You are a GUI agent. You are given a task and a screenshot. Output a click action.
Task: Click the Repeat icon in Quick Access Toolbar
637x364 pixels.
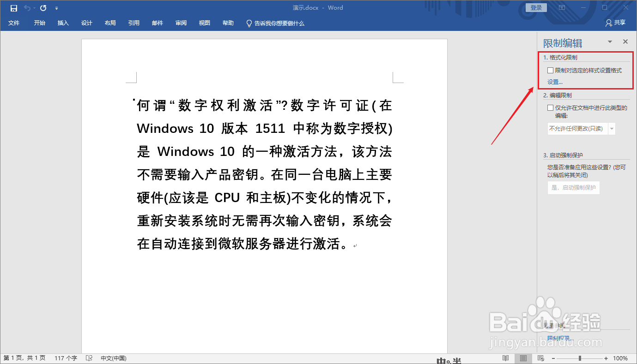pyautogui.click(x=43, y=7)
